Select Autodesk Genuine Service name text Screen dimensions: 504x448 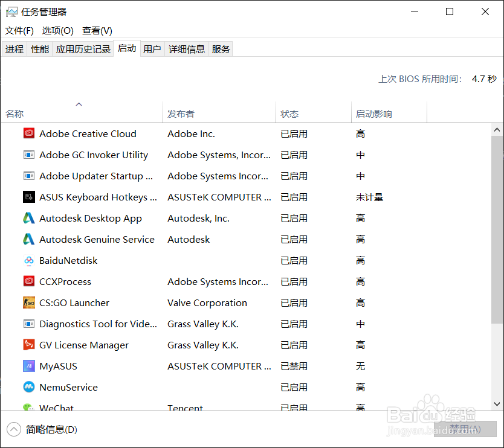click(x=97, y=240)
